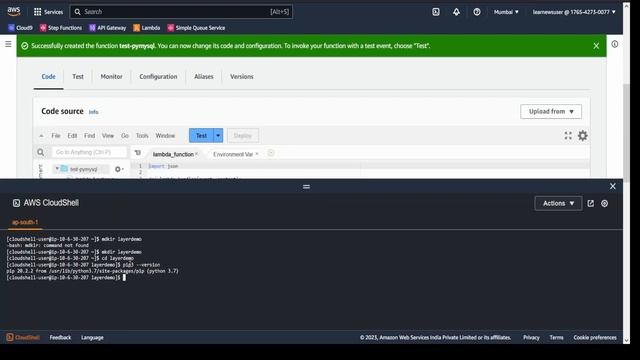Open the Terms link in footer
The height and width of the screenshot is (360, 640).
click(x=556, y=338)
